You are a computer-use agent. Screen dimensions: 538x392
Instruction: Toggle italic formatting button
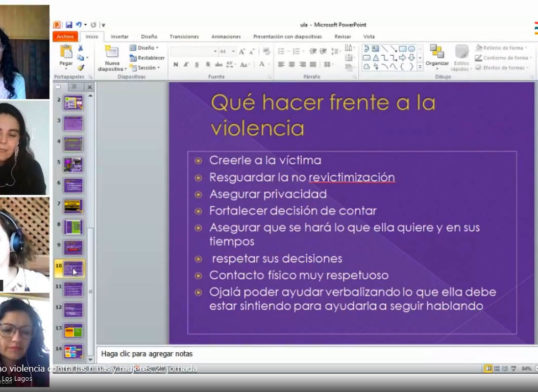[186, 65]
